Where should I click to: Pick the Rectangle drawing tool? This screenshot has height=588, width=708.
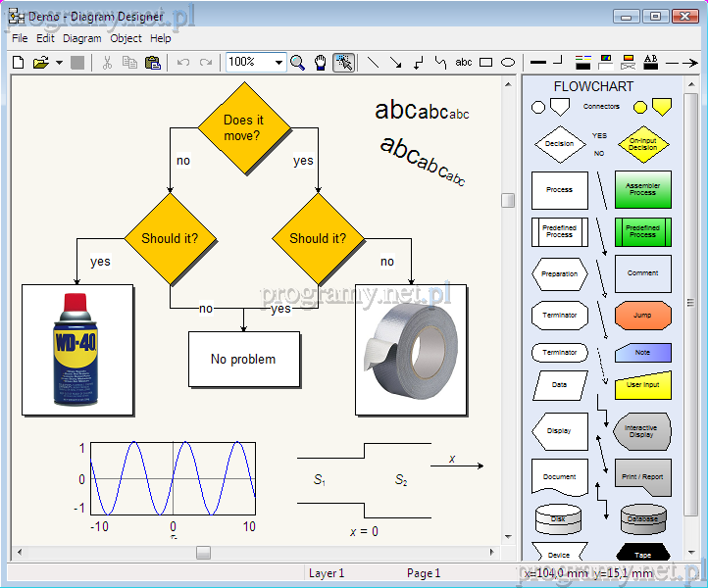(x=485, y=63)
